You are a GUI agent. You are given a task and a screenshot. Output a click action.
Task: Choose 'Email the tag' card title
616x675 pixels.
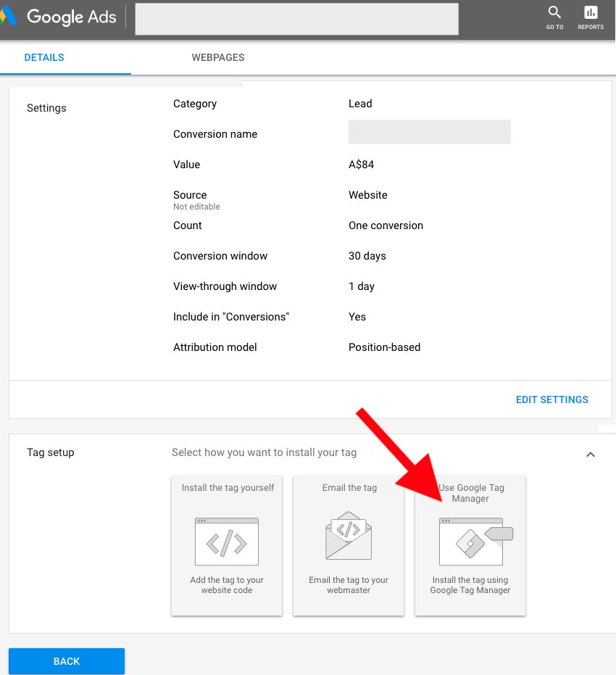coord(349,488)
